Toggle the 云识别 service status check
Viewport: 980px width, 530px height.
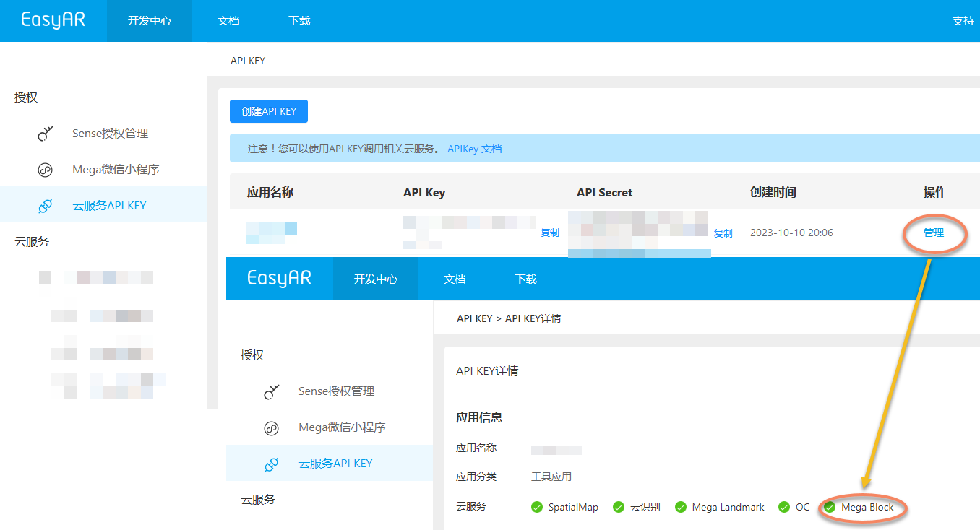(x=619, y=506)
